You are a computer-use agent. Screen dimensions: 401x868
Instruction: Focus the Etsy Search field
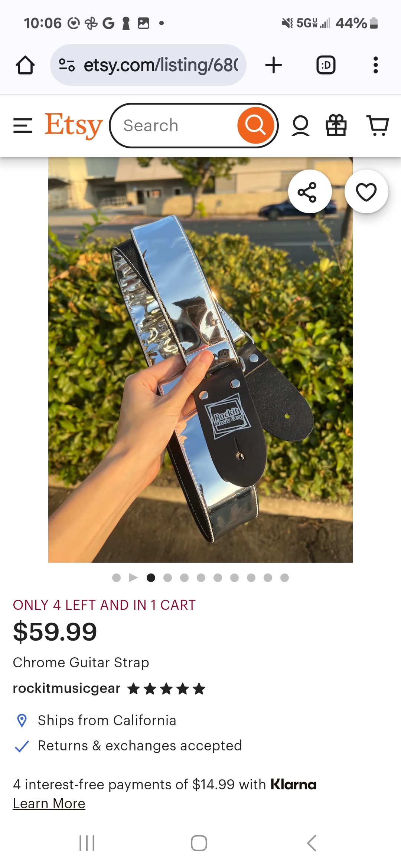coord(175,126)
